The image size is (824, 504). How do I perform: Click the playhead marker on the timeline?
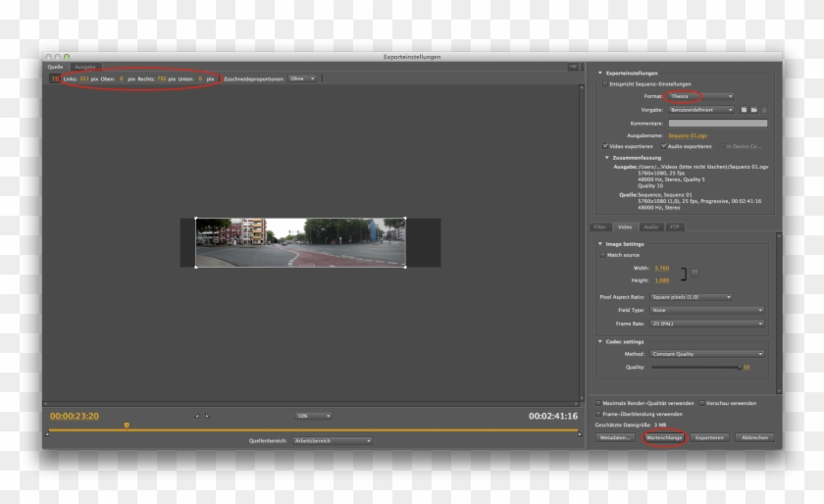click(x=127, y=426)
